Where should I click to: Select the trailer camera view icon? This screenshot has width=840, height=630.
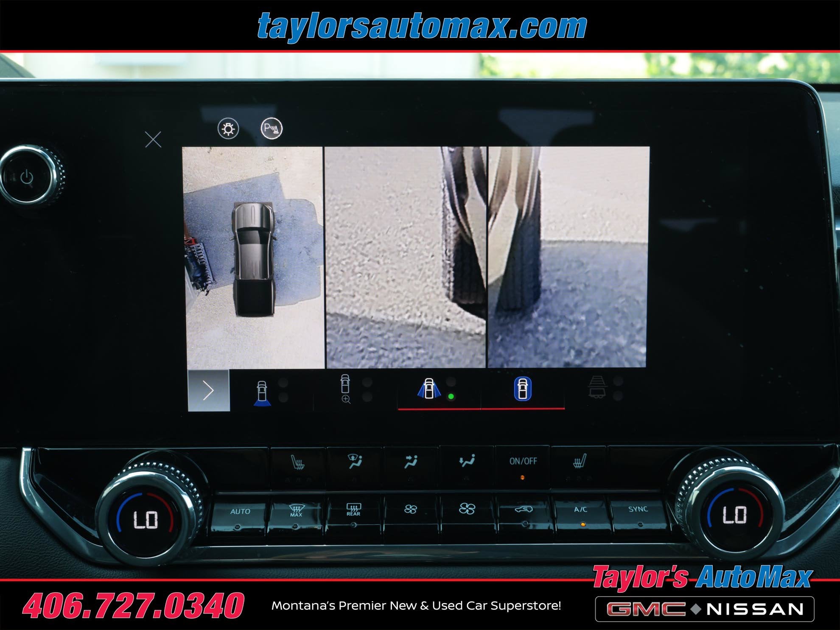pyautogui.click(x=596, y=387)
